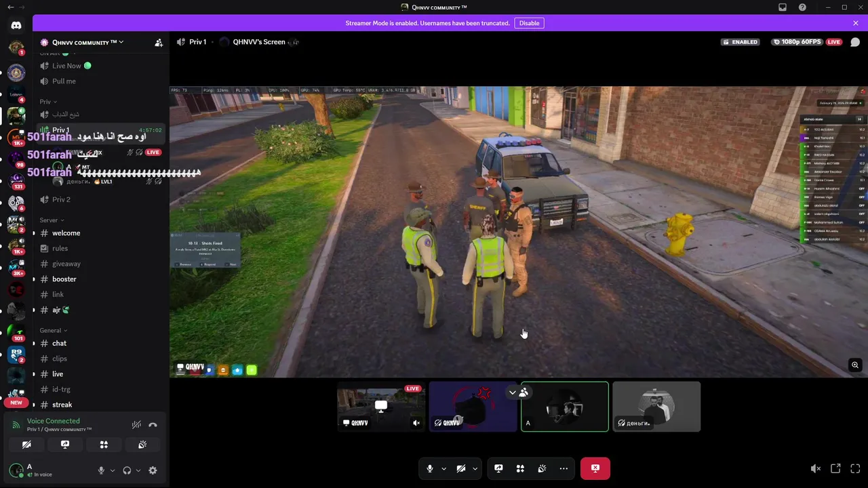Stop watching with red disconnect button
Image resolution: width=868 pixels, height=488 pixels.
click(x=595, y=468)
